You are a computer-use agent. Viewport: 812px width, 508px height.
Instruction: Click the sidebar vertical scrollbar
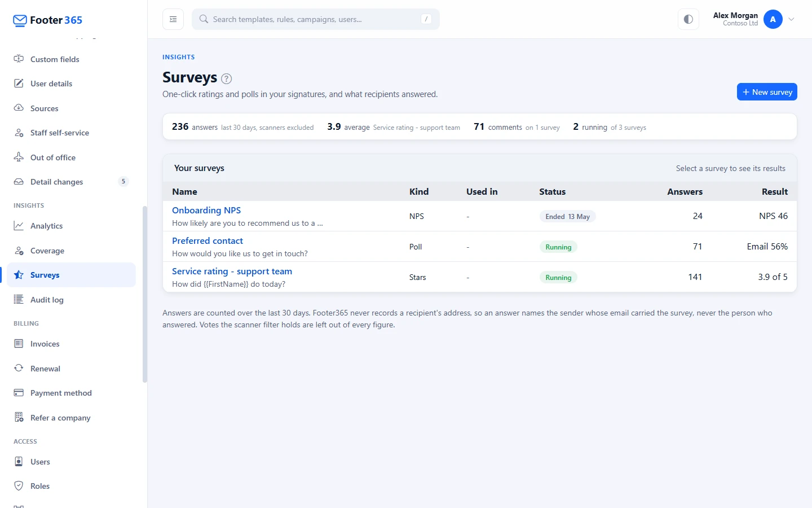click(x=145, y=294)
